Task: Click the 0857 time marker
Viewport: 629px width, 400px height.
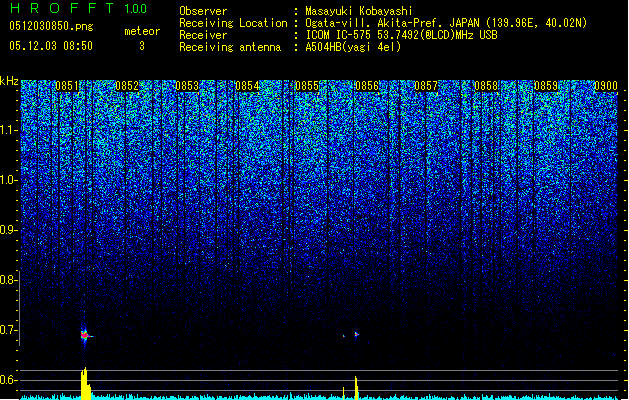Action: click(426, 86)
